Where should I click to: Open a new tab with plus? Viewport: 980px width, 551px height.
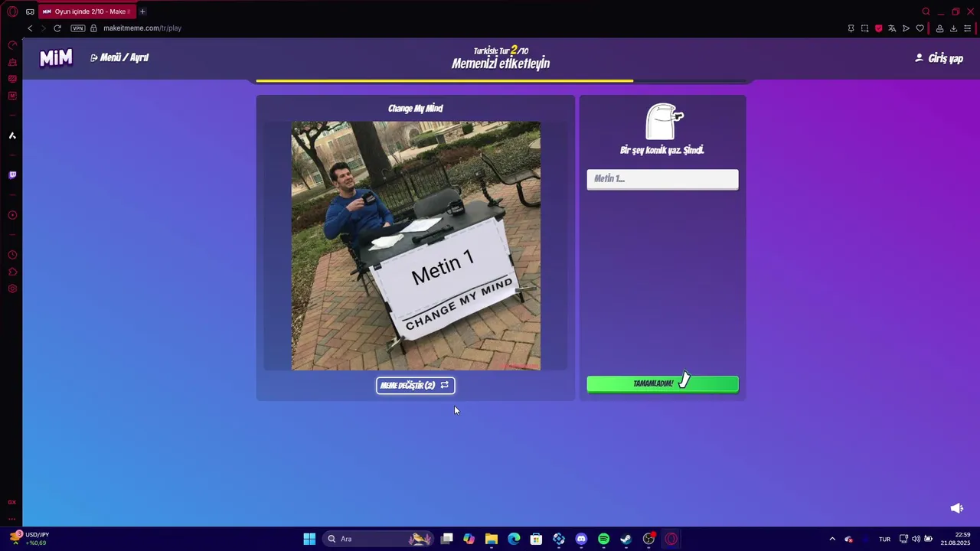[x=142, y=11]
